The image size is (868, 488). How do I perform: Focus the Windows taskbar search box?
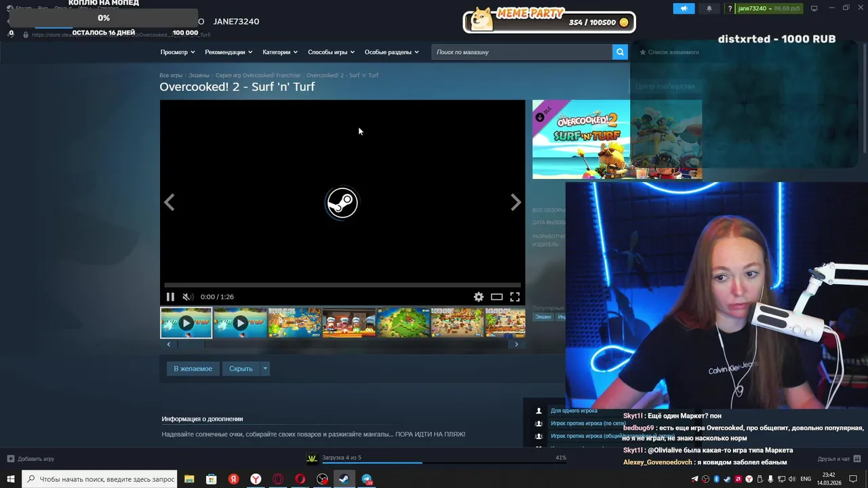point(100,479)
